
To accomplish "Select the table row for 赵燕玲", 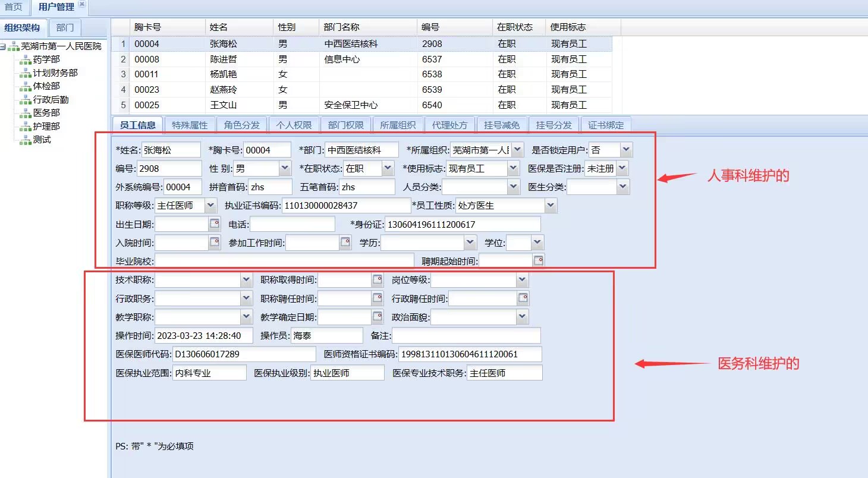I will pos(361,89).
